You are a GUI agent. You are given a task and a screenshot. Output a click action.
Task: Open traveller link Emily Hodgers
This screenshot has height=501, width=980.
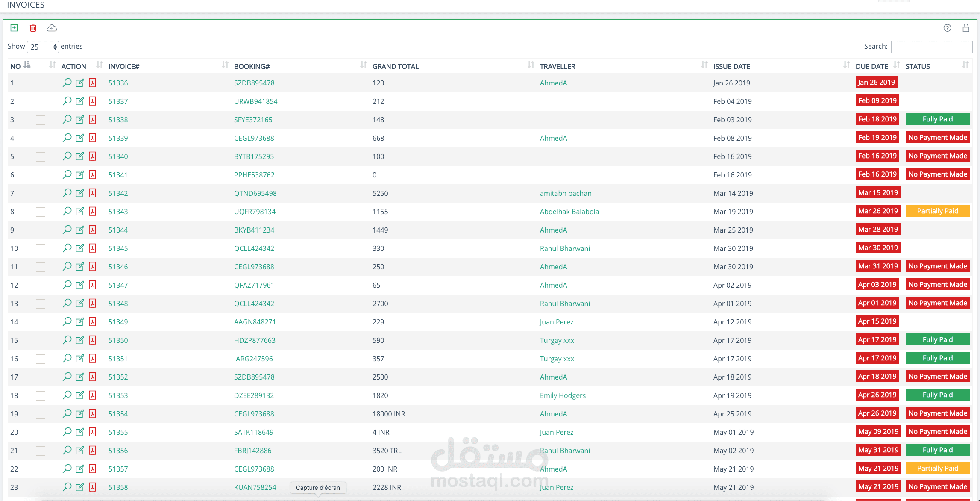[x=563, y=395]
